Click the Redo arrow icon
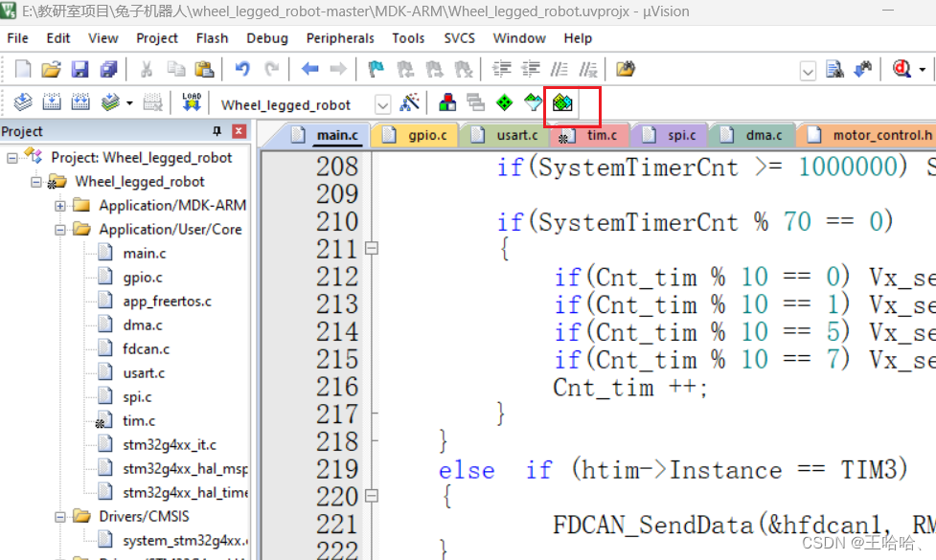Viewport: 936px width, 560px height. tap(272, 69)
